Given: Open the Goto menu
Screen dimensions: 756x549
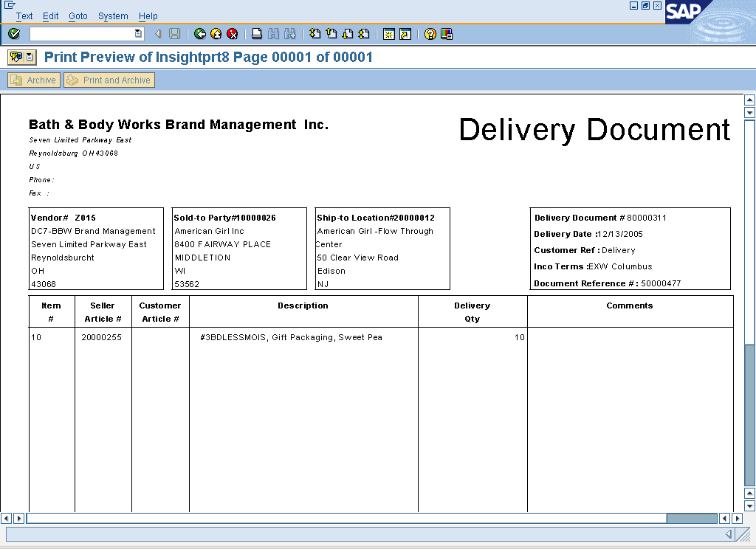Looking at the screenshot, I should click(x=78, y=16).
